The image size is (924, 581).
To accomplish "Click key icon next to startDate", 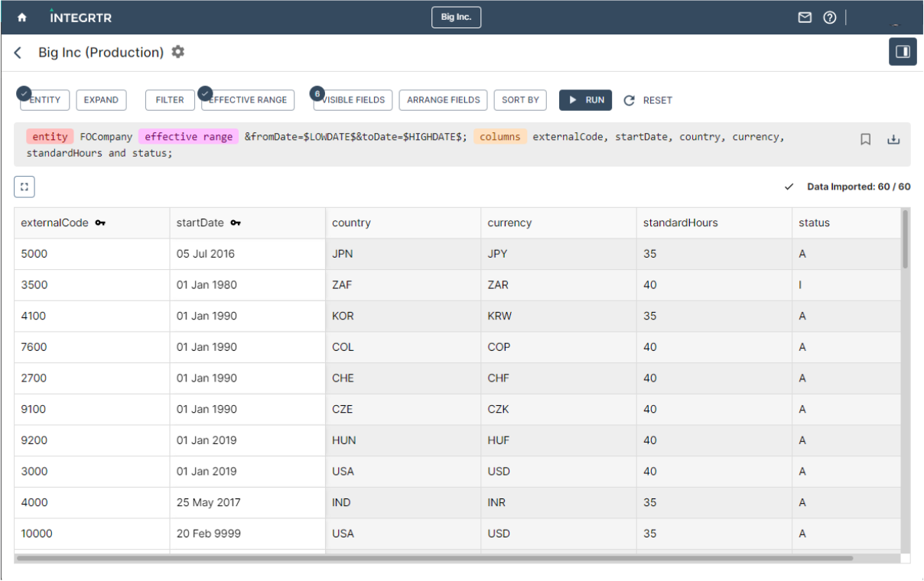I will click(x=236, y=223).
